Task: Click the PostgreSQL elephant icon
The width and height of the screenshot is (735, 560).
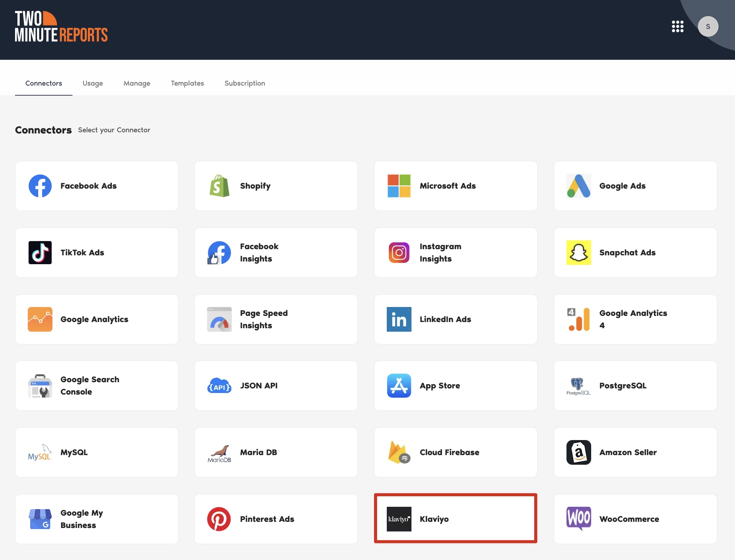Action: pos(579,386)
